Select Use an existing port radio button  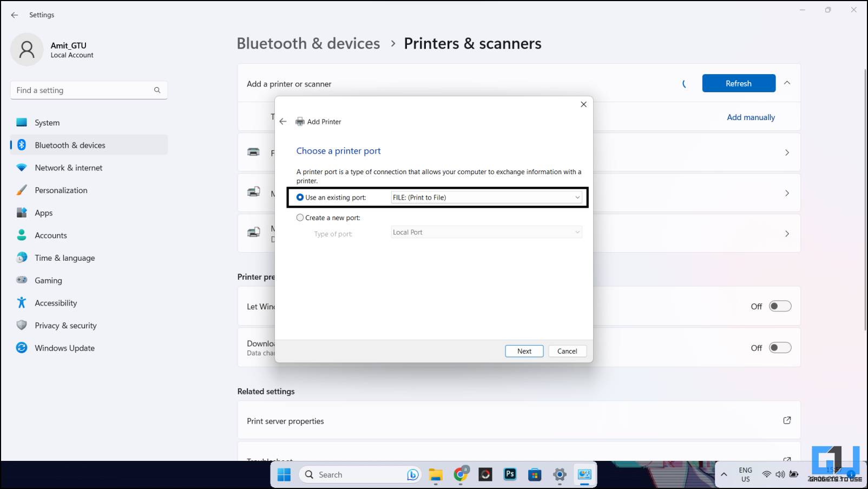(300, 197)
